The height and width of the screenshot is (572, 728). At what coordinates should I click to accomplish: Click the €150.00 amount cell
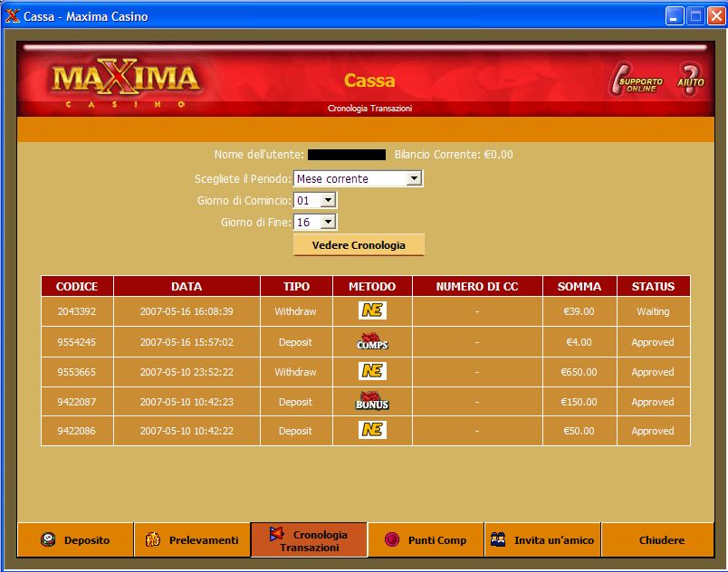coord(579,402)
